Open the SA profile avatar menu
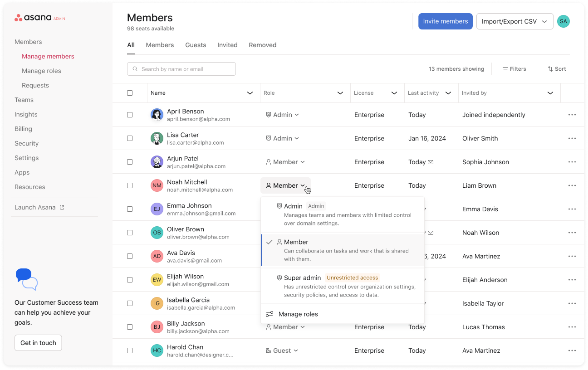 click(x=563, y=21)
